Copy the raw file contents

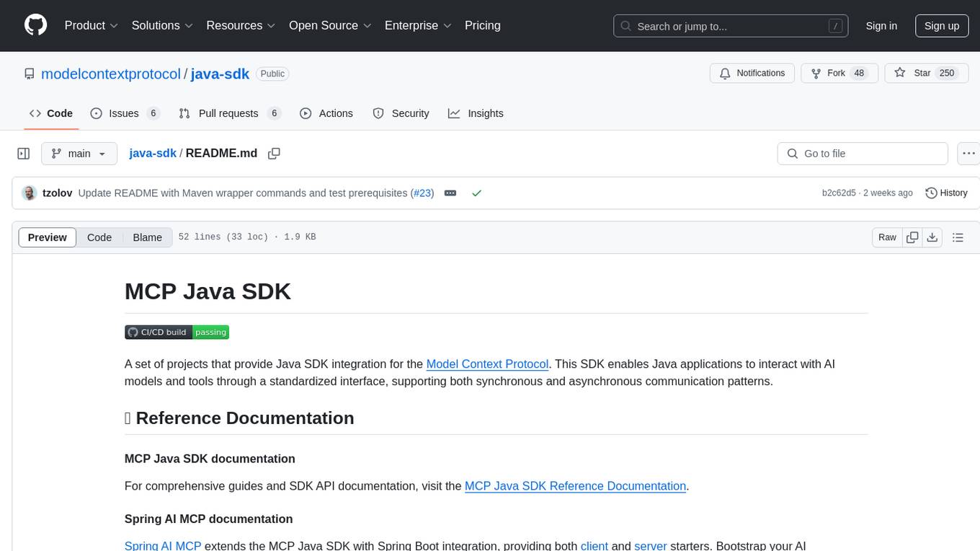click(912, 237)
